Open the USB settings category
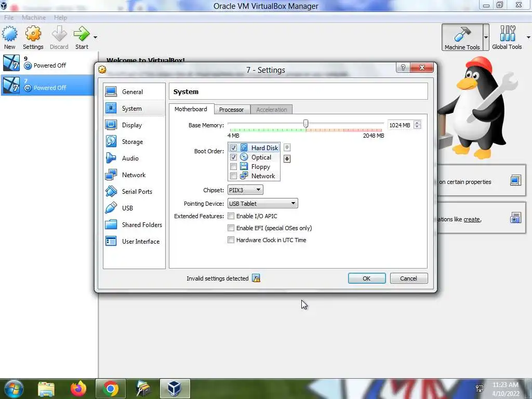532x399 pixels. tap(135, 208)
